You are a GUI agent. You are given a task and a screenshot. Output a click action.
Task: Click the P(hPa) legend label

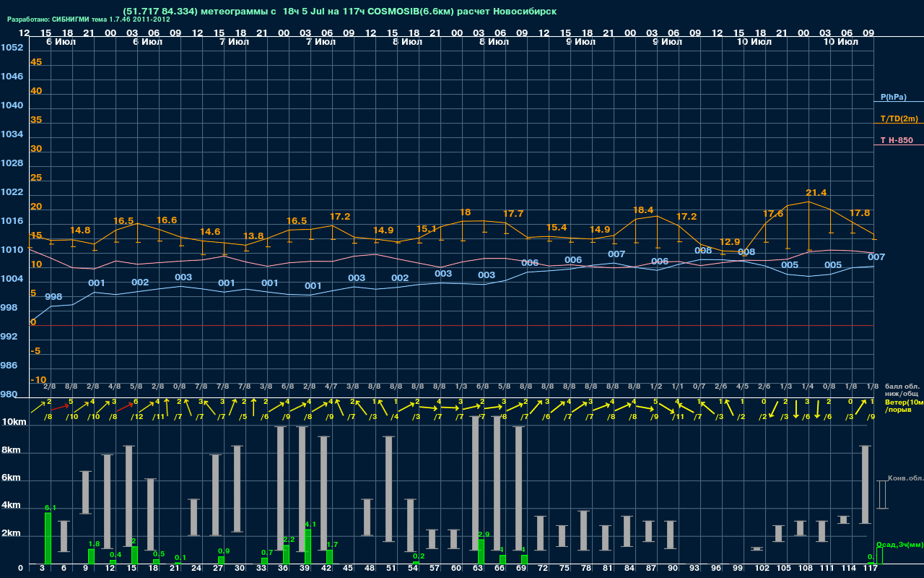pyautogui.click(x=893, y=97)
